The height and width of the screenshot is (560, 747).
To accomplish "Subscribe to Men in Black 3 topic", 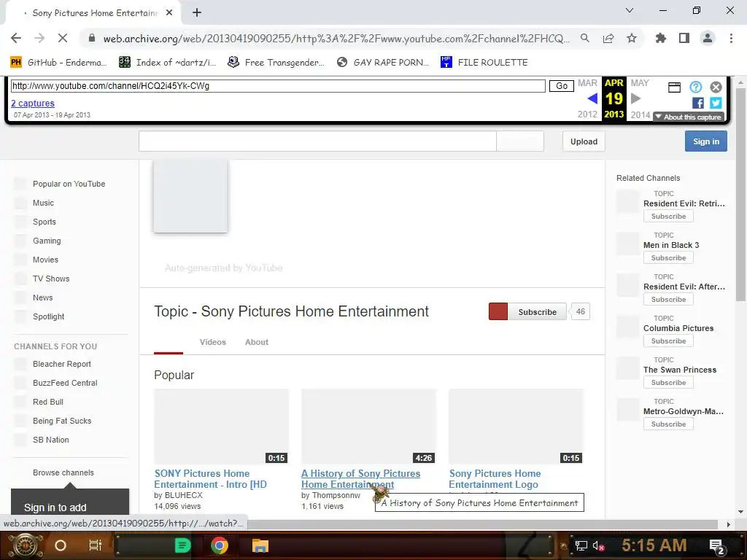I will coord(668,257).
